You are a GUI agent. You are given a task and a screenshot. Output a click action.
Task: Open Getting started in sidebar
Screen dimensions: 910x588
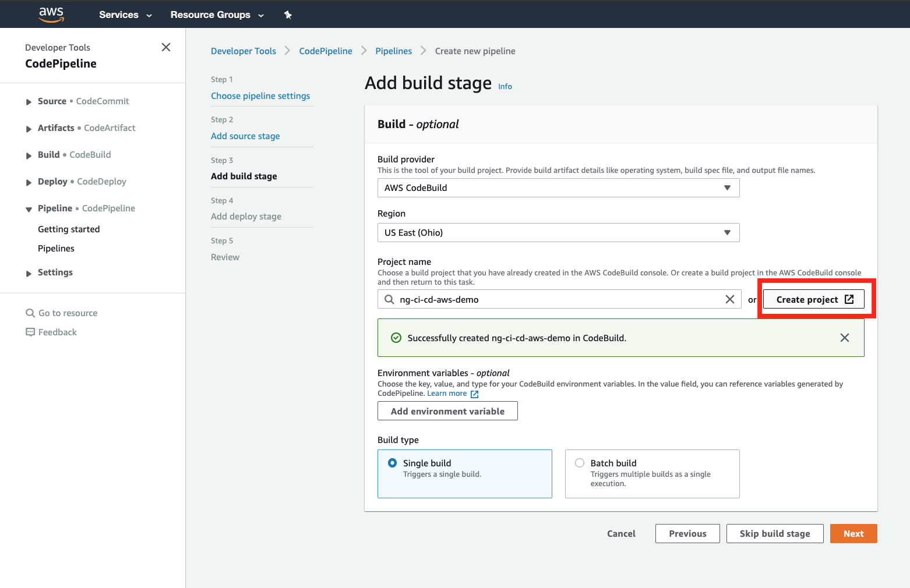(x=69, y=229)
